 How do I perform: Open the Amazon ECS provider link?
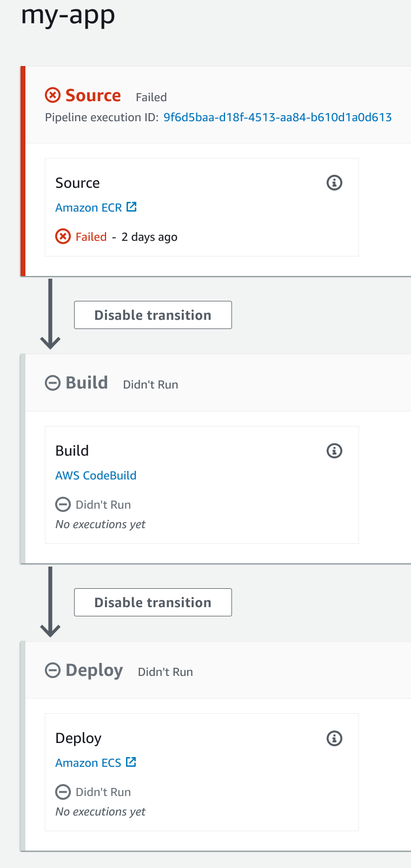click(x=88, y=763)
